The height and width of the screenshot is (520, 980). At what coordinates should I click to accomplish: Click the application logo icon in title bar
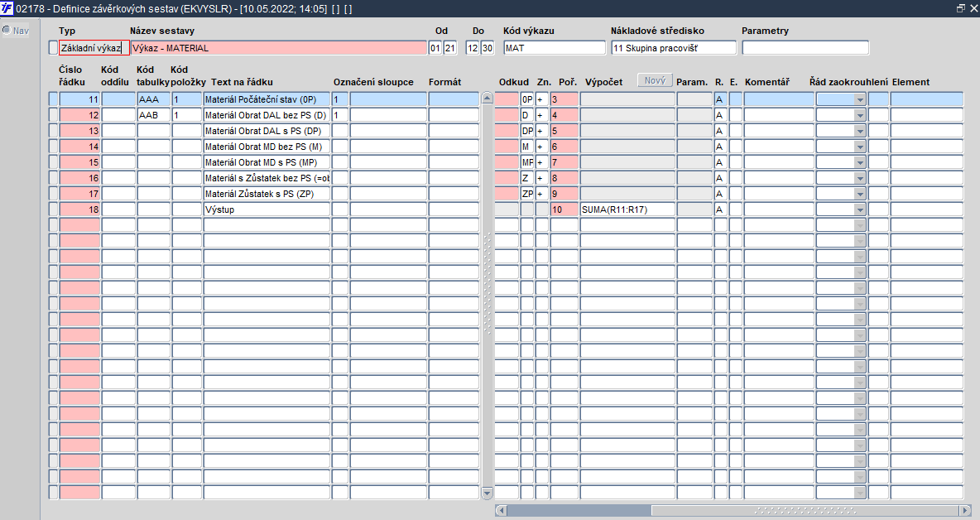pyautogui.click(x=7, y=9)
